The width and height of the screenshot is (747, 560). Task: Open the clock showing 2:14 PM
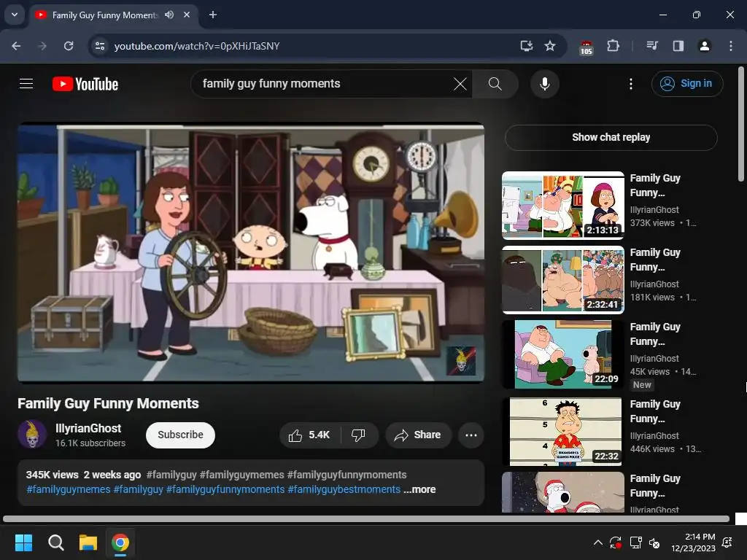coord(693,542)
